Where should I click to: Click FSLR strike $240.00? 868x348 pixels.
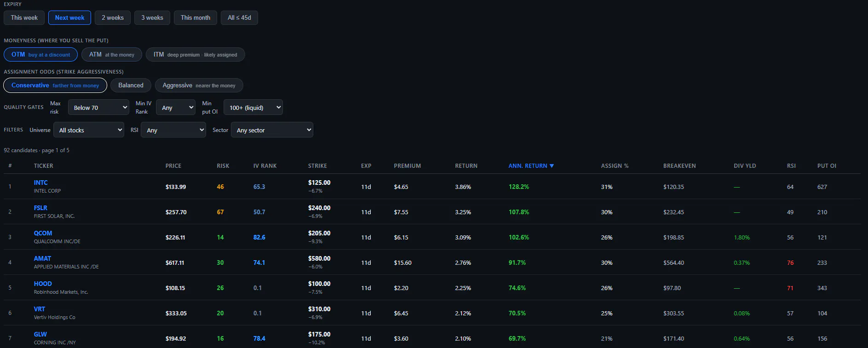[319, 208]
